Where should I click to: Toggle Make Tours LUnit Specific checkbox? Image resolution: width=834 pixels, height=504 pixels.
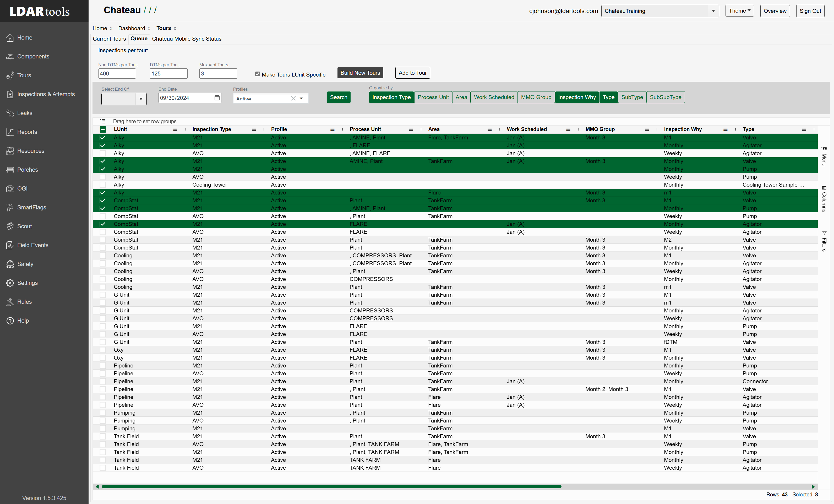click(258, 74)
